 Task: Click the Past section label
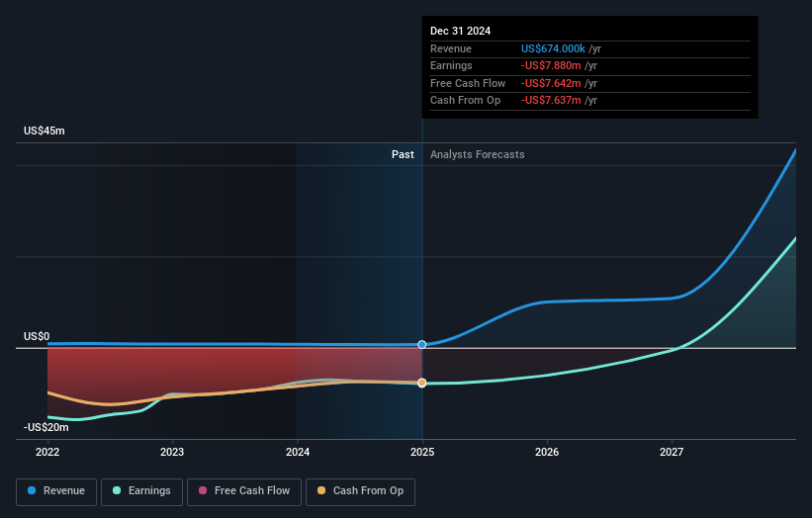point(403,155)
